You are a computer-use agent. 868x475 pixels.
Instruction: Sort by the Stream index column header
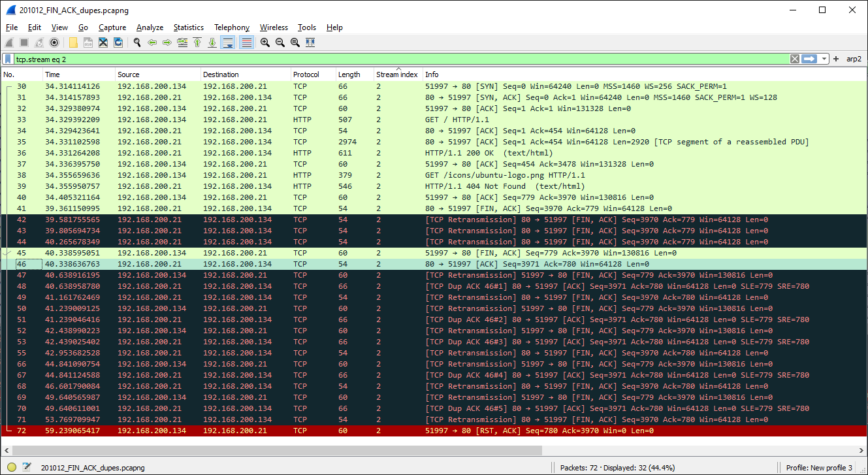398,74
